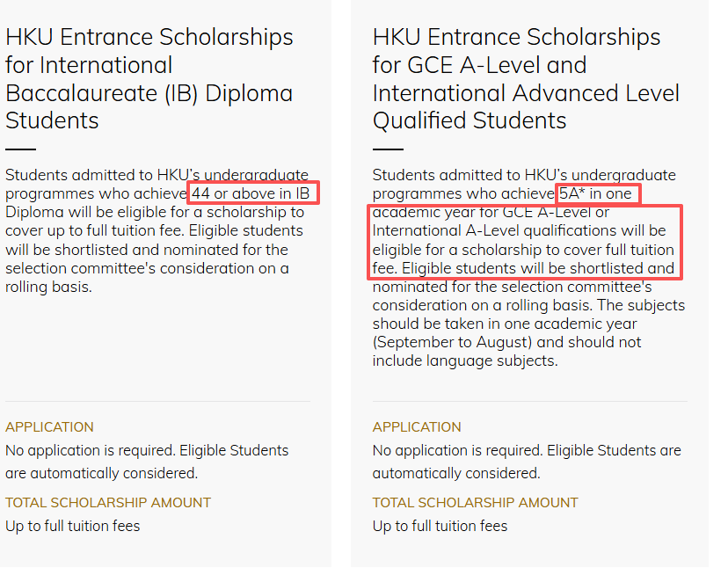Screen dimensions: 728x575
Task: Click "Up to full tuition fees" in GCE card
Action: tap(440, 526)
